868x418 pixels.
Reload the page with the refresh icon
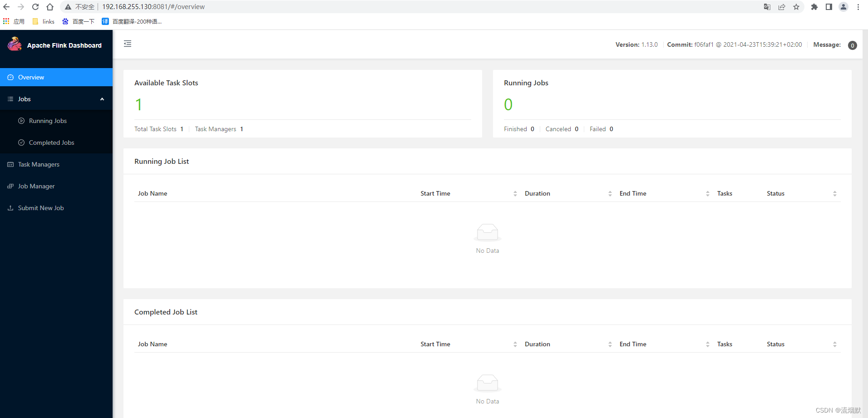(x=35, y=7)
